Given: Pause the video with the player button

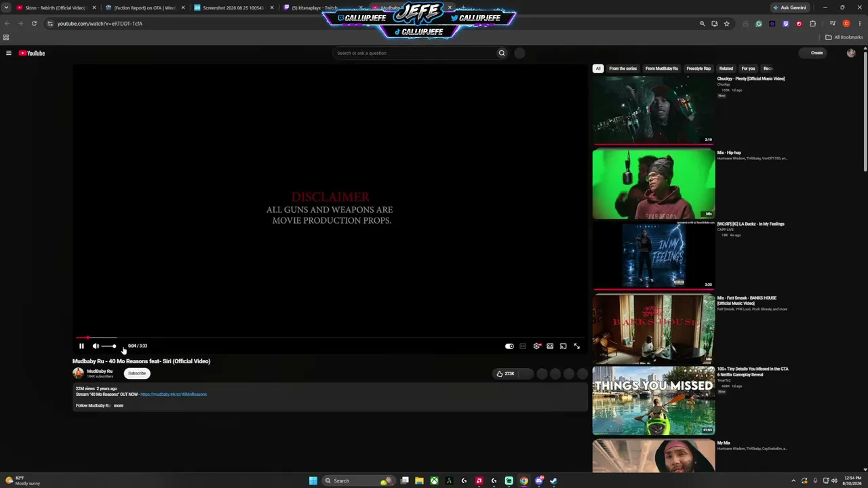Looking at the screenshot, I should pos(81,346).
